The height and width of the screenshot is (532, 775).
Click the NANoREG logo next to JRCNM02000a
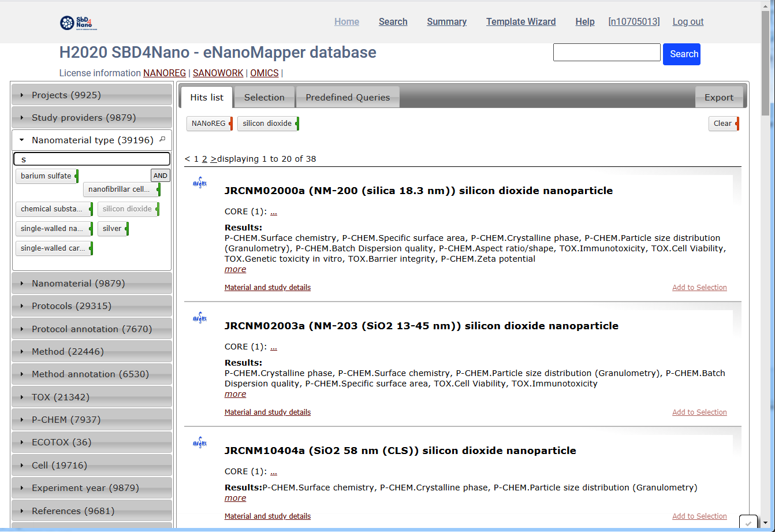pyautogui.click(x=200, y=184)
